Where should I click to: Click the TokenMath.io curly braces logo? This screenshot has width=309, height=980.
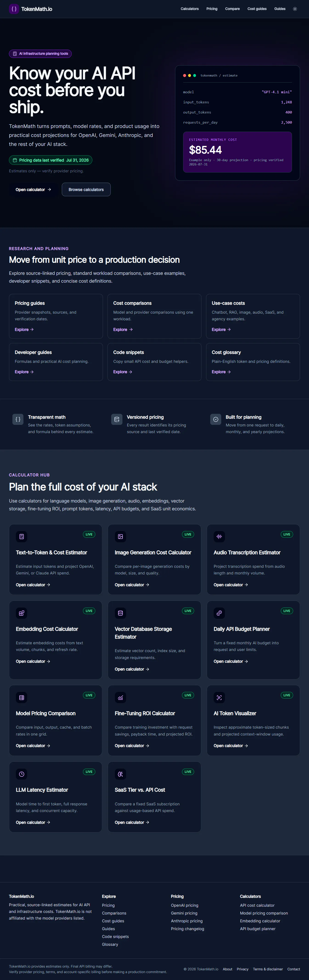coord(14,9)
